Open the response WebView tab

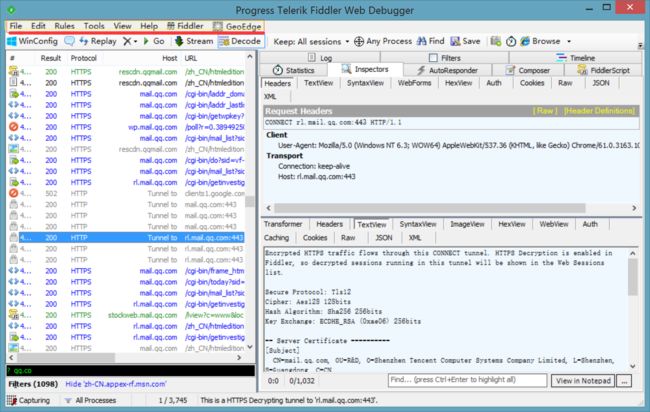(554, 224)
